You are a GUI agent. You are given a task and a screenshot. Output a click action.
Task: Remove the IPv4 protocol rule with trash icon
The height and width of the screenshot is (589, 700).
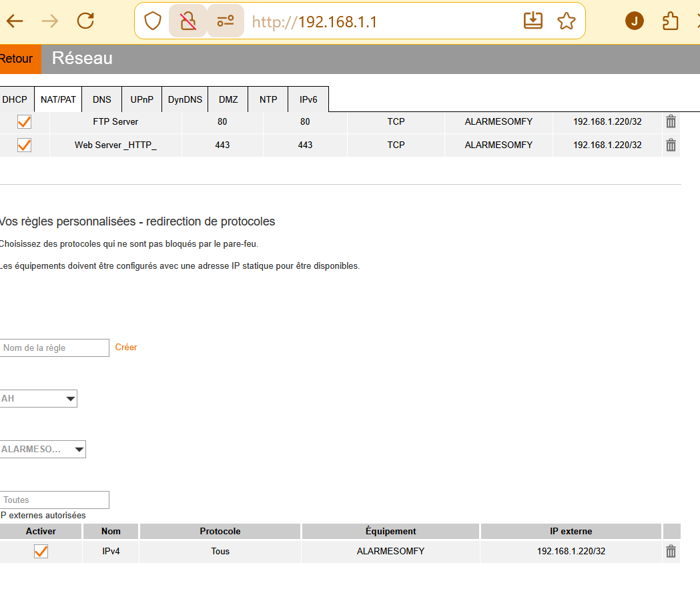pyautogui.click(x=671, y=552)
